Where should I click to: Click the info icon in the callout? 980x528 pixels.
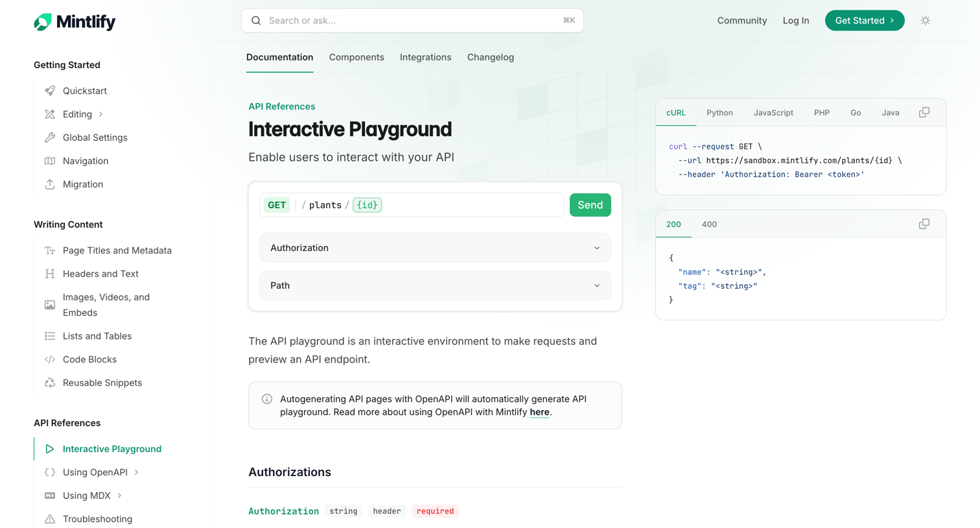[x=267, y=399]
